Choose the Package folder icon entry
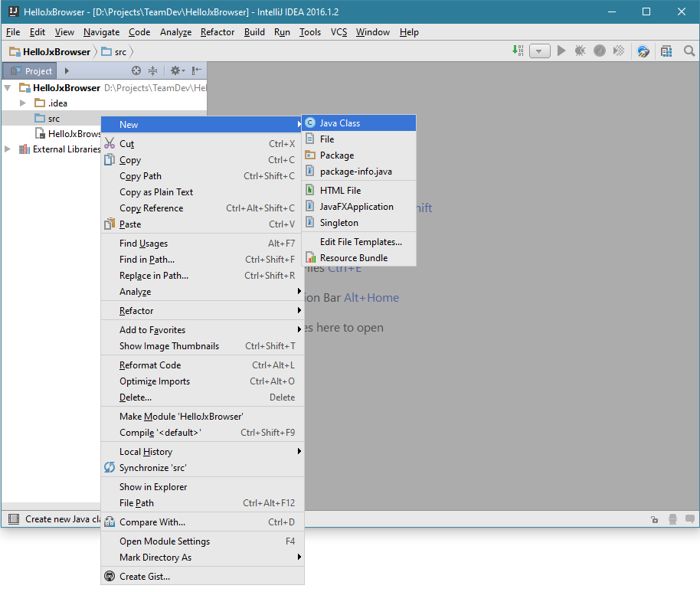 coord(310,155)
